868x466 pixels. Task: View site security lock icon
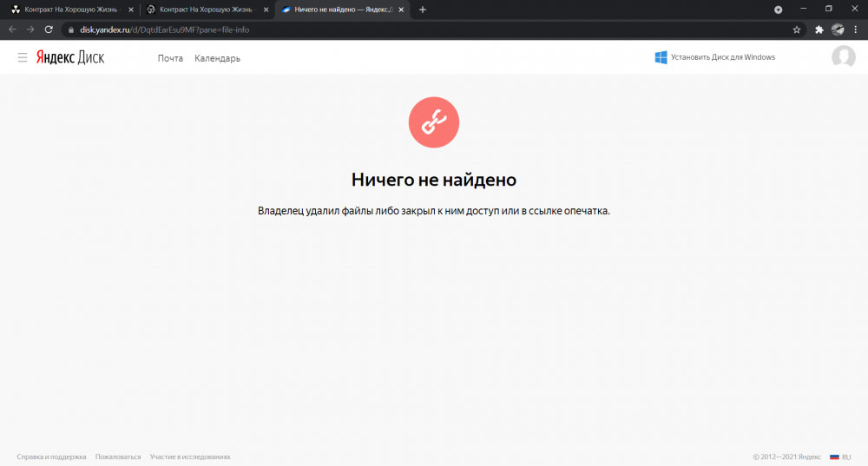pos(71,30)
